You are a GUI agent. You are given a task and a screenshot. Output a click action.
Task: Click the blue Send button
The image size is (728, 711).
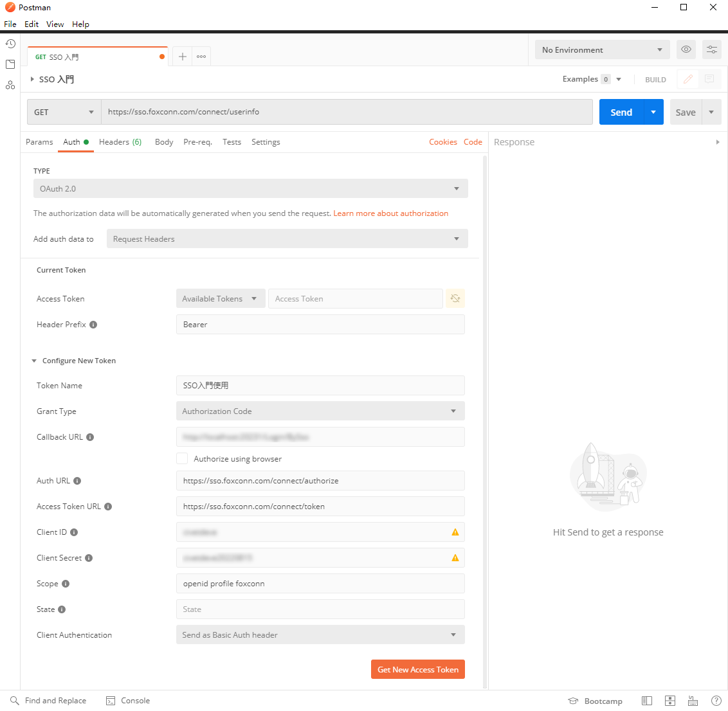621,112
